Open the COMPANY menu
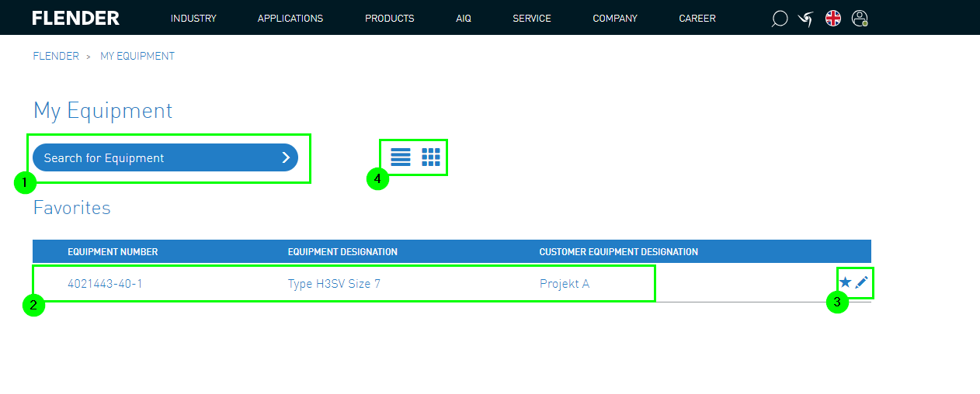980x394 pixels. [x=615, y=19]
